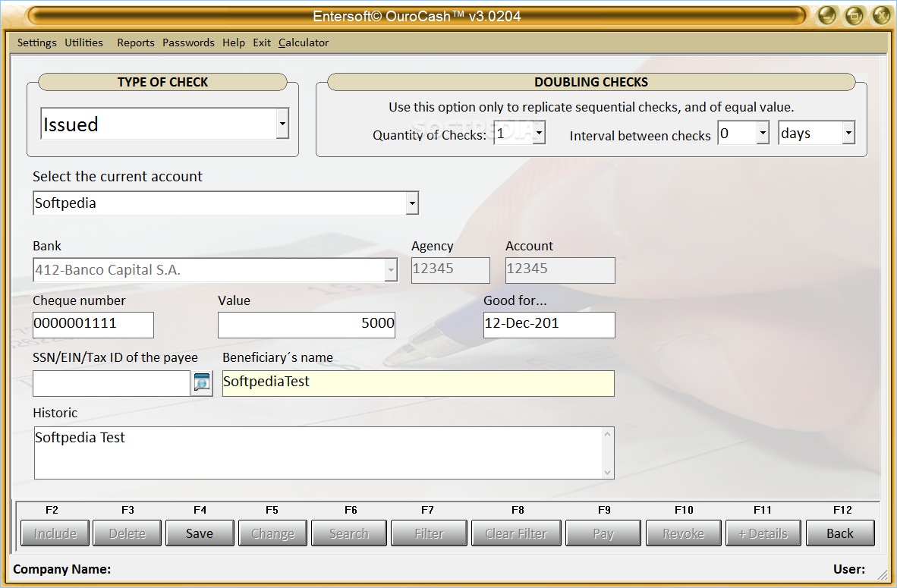Expand the Bank dropdown arrow

(x=391, y=269)
